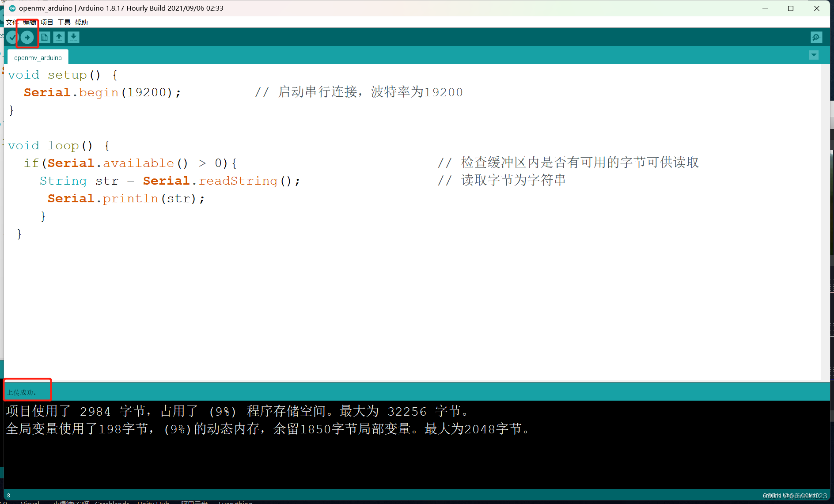Click the if(Serial.available() > 0) line
Image resolution: width=834 pixels, height=504 pixels.
tap(130, 163)
